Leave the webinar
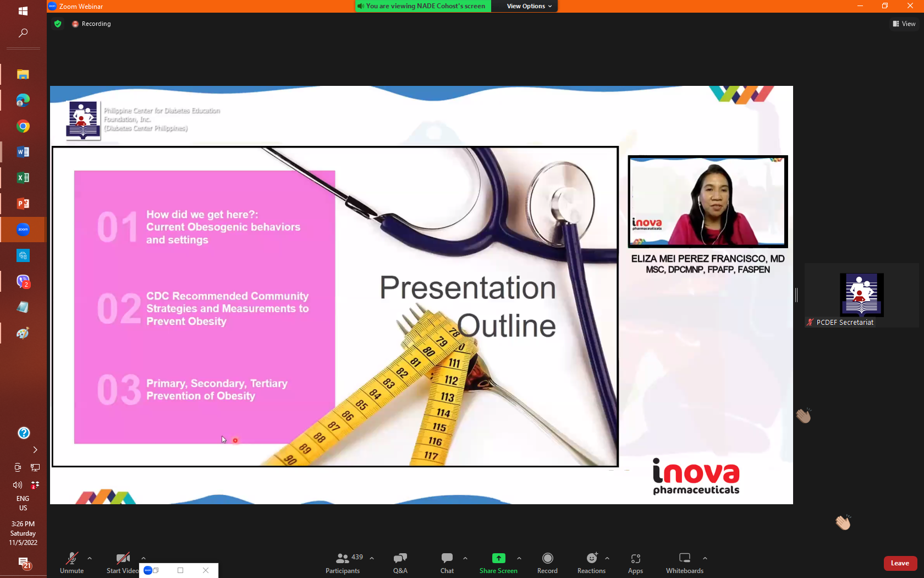 [x=900, y=563]
